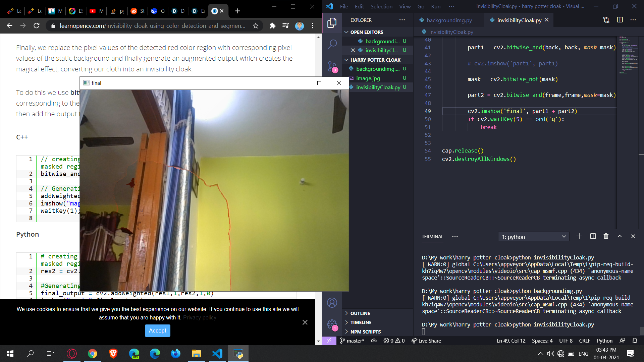
Task: Open File Explorer from the taskbar
Action: [196, 354]
